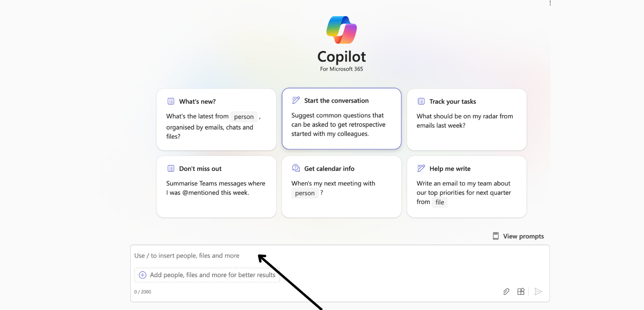Screen dimensions: 644x310
Task: Select the person placeholder in What's new? card
Action: [x=244, y=117]
